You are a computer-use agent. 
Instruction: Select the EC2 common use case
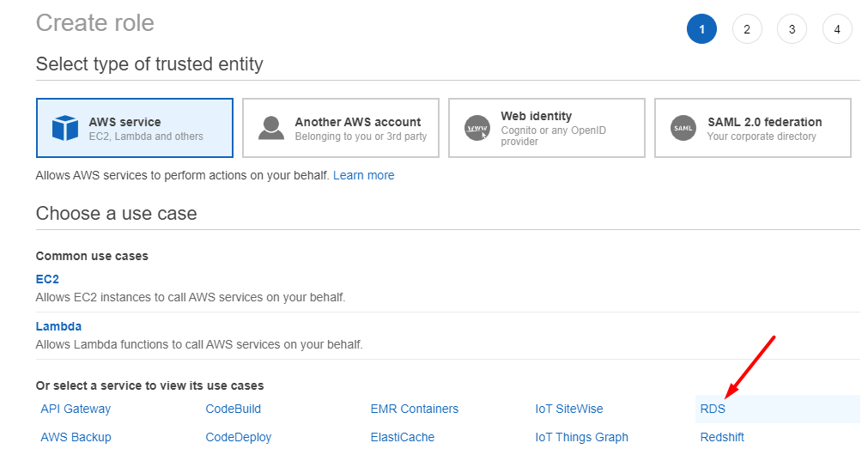(47, 279)
